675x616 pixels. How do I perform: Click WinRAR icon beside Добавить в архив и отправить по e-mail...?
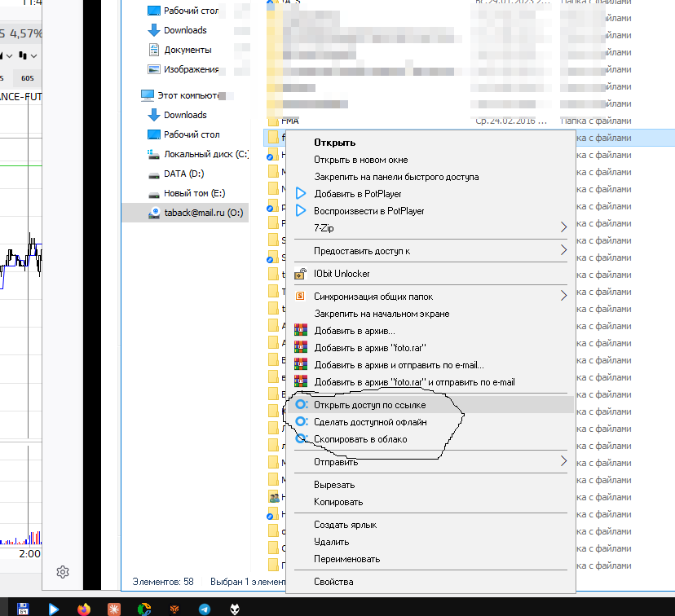[301, 364]
